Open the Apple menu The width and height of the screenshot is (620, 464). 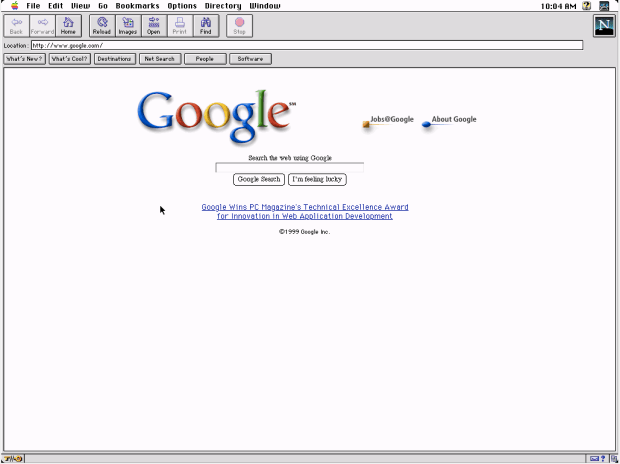point(14,6)
